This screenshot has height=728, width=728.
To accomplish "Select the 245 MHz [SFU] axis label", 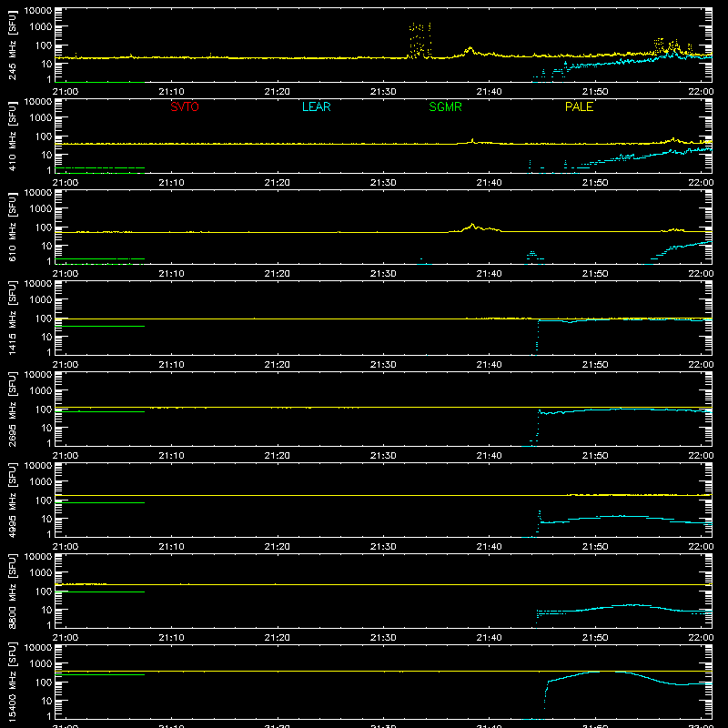I will coord(12,45).
